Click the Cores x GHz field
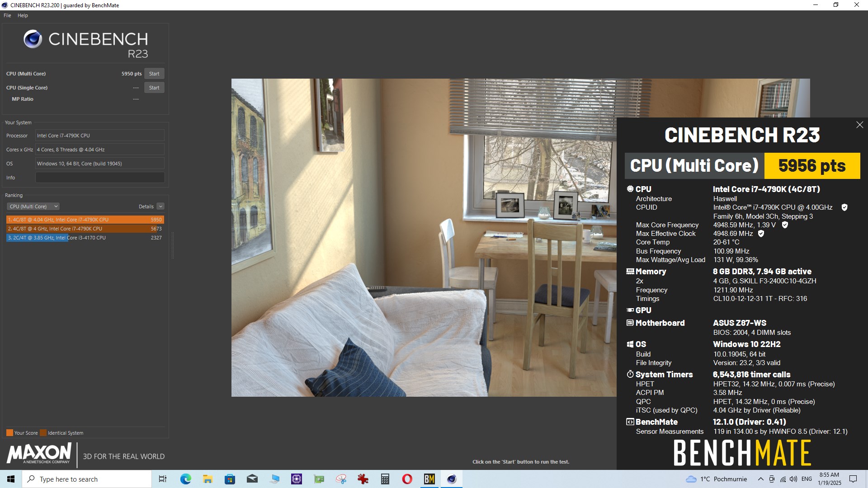 click(100, 150)
